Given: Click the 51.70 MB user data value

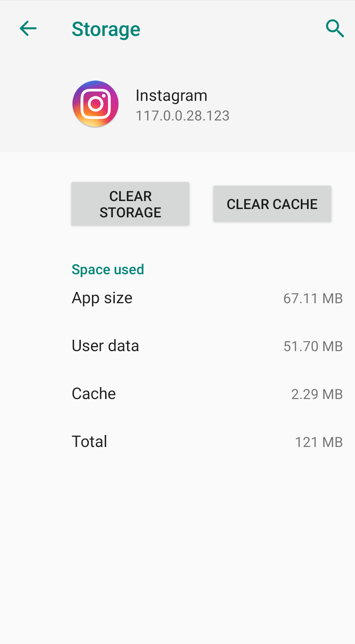Looking at the screenshot, I should point(313,346).
